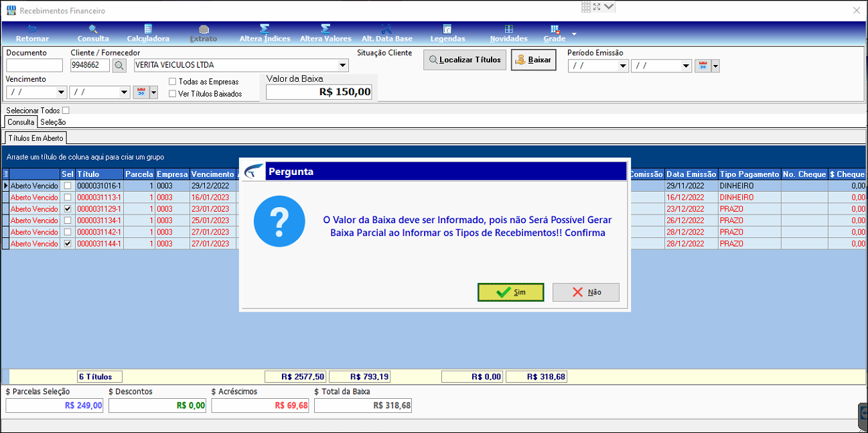The width and height of the screenshot is (868, 433).
Task: Select the Títulos Em Aberto tab
Action: 35,138
